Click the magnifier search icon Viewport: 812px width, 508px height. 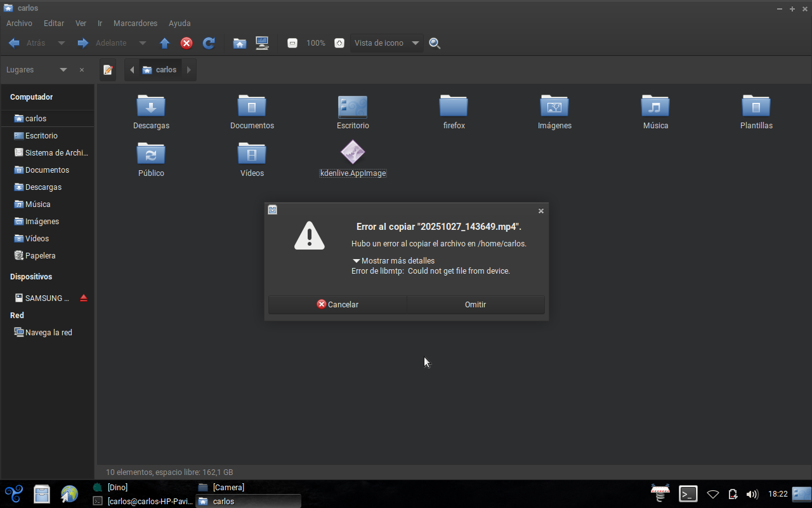[x=435, y=43]
